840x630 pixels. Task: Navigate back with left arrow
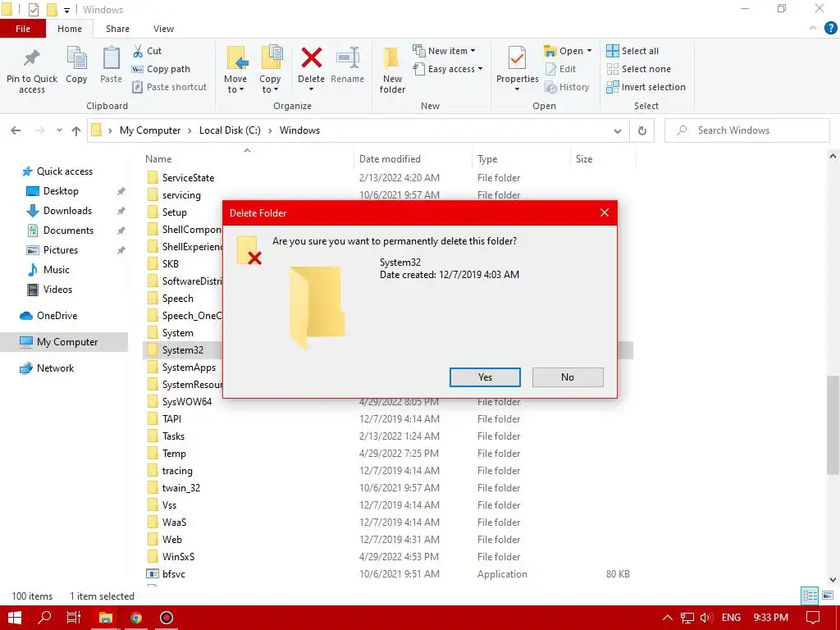click(x=16, y=130)
